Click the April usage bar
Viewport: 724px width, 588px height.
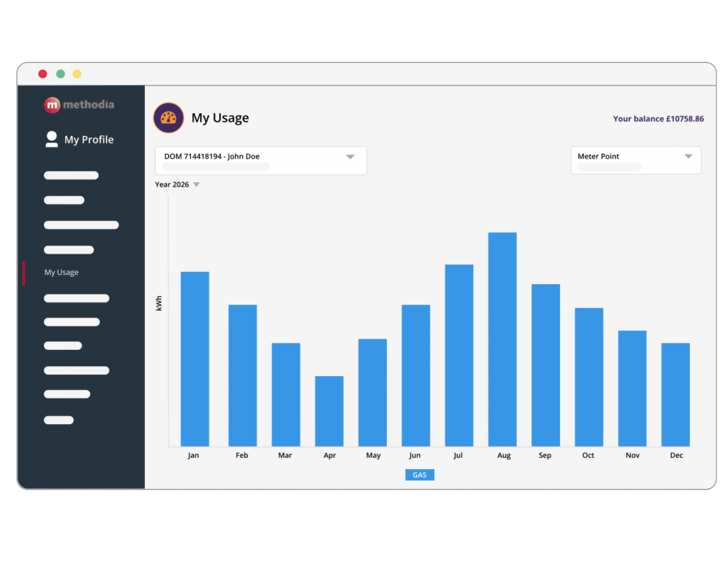(x=329, y=411)
